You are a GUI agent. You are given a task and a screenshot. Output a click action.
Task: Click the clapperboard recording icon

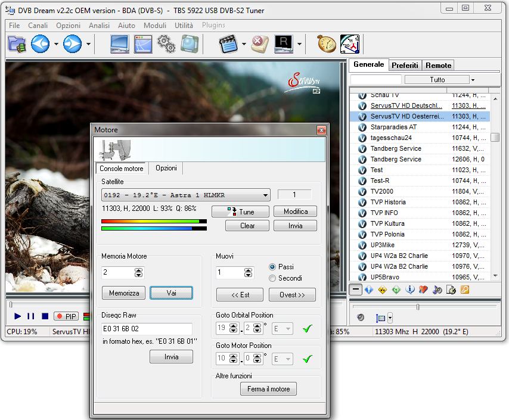228,44
